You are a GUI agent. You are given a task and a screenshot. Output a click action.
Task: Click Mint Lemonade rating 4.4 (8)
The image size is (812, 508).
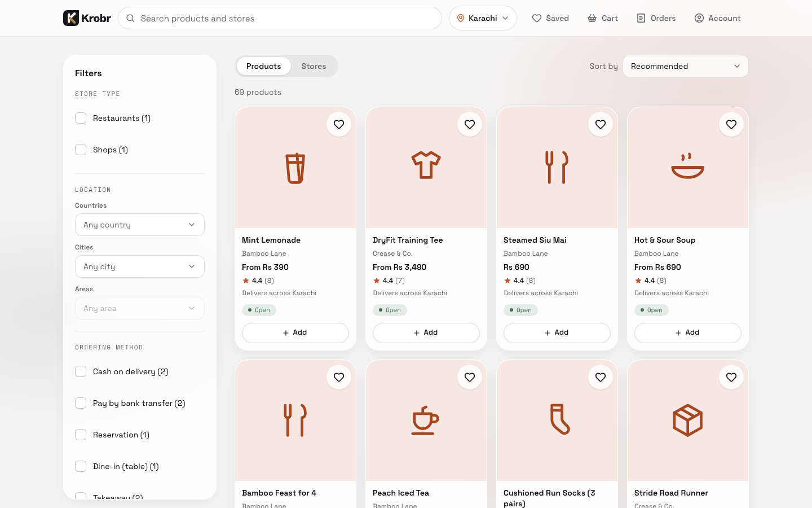coord(258,281)
